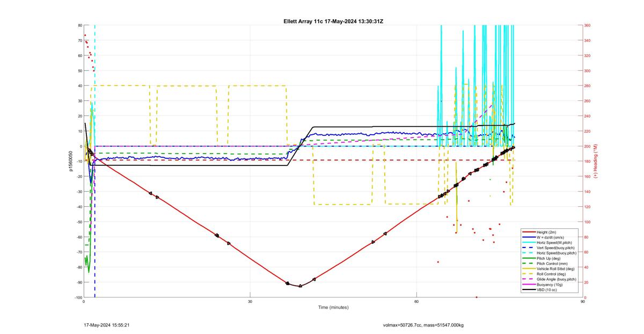Click the red Height line sample in legend
The image size is (644, 334).
pos(530,233)
